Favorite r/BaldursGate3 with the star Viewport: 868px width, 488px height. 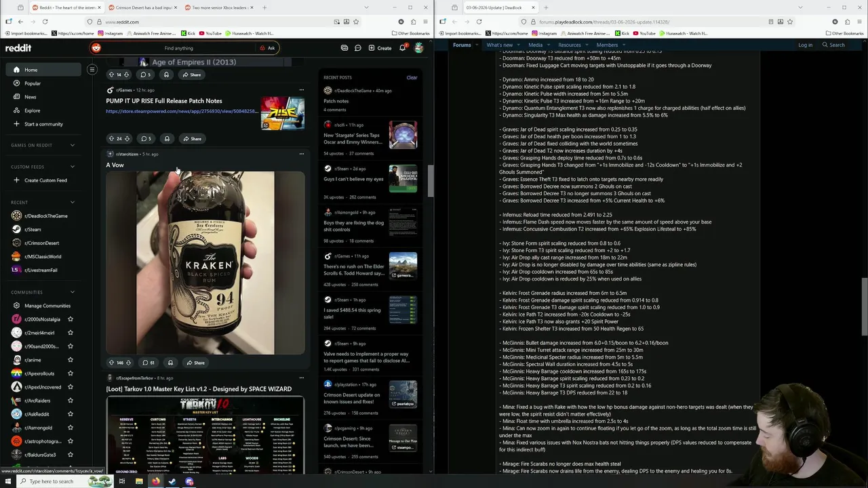tap(70, 455)
